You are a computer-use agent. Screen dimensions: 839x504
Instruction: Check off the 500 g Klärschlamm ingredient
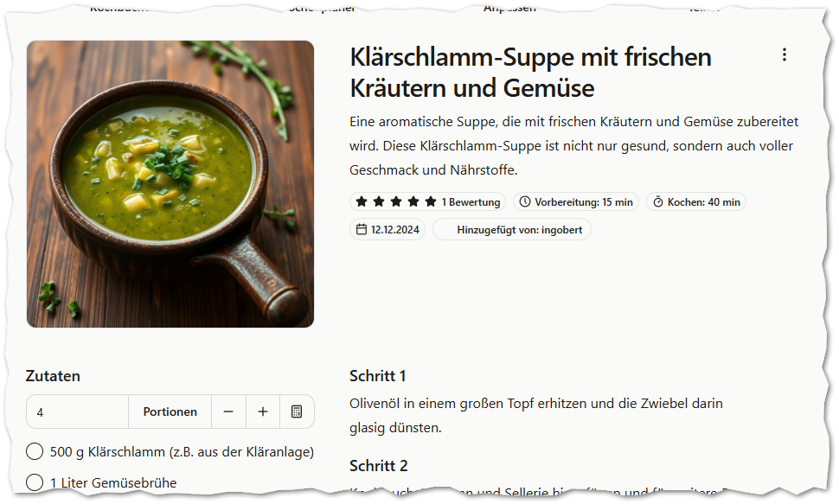35,451
